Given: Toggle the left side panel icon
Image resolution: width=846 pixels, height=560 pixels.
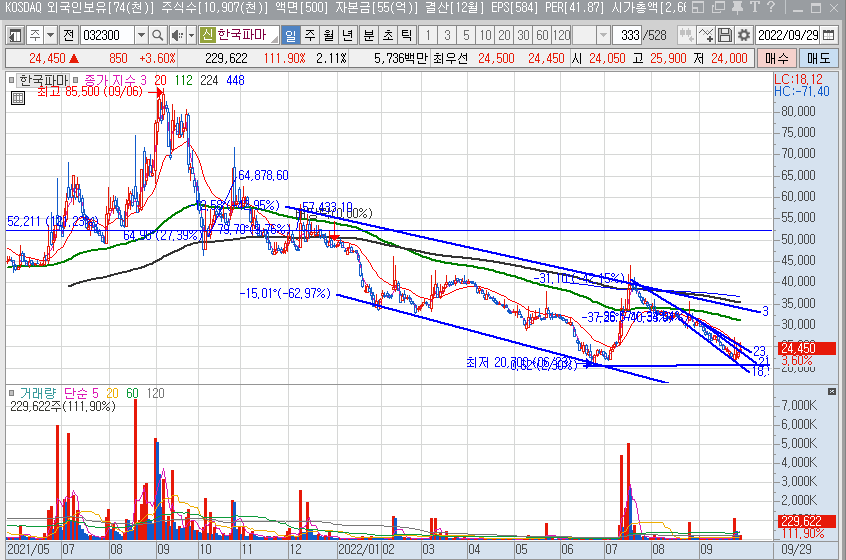Looking at the screenshot, I should (x=15, y=36).
